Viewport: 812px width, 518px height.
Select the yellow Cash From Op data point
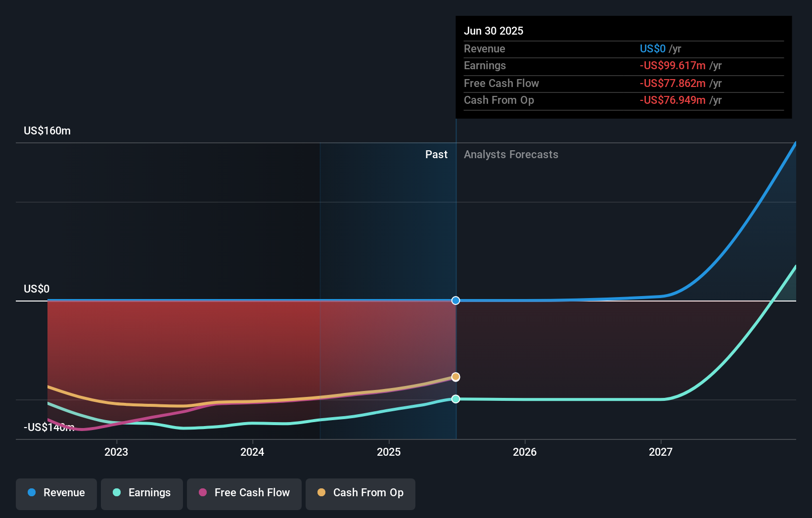pos(455,377)
